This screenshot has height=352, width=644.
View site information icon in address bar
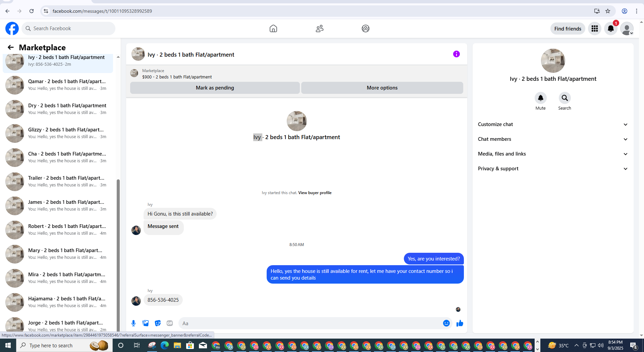[46, 11]
